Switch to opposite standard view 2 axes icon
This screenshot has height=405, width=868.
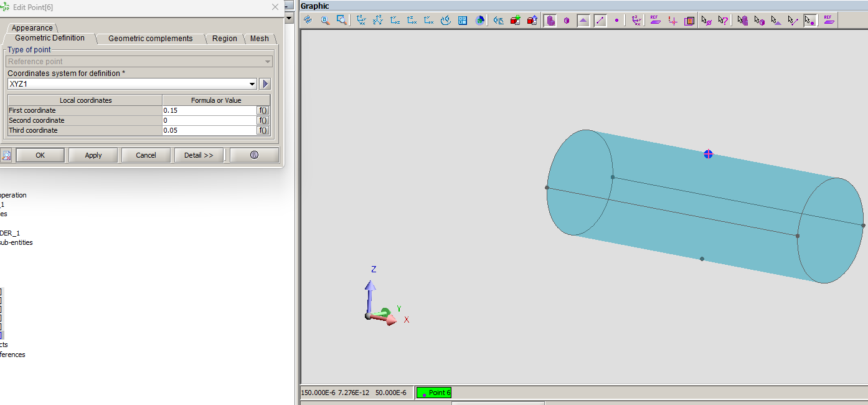click(x=378, y=21)
